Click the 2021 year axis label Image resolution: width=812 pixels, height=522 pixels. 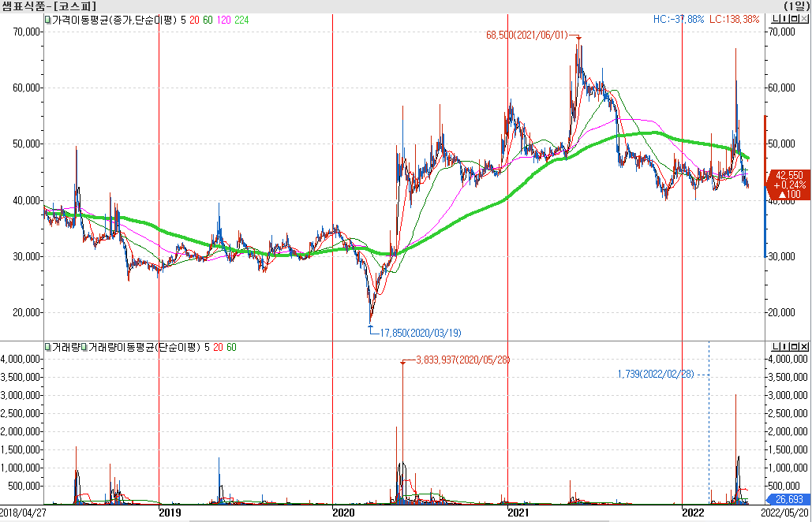(x=518, y=513)
